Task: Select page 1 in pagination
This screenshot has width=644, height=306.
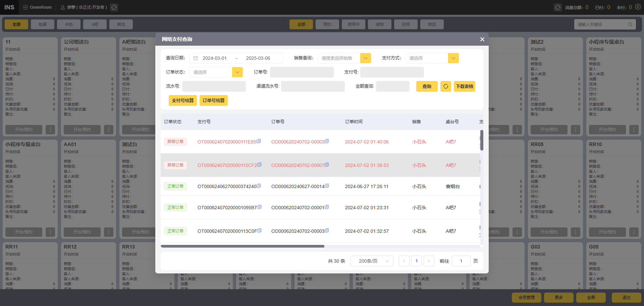Action: tap(417, 261)
